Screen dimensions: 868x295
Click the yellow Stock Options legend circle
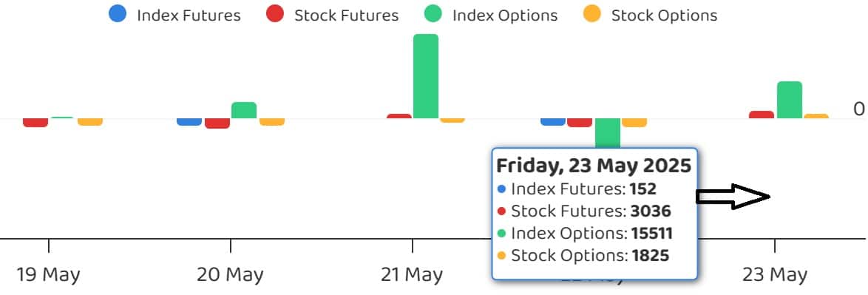[x=592, y=14]
